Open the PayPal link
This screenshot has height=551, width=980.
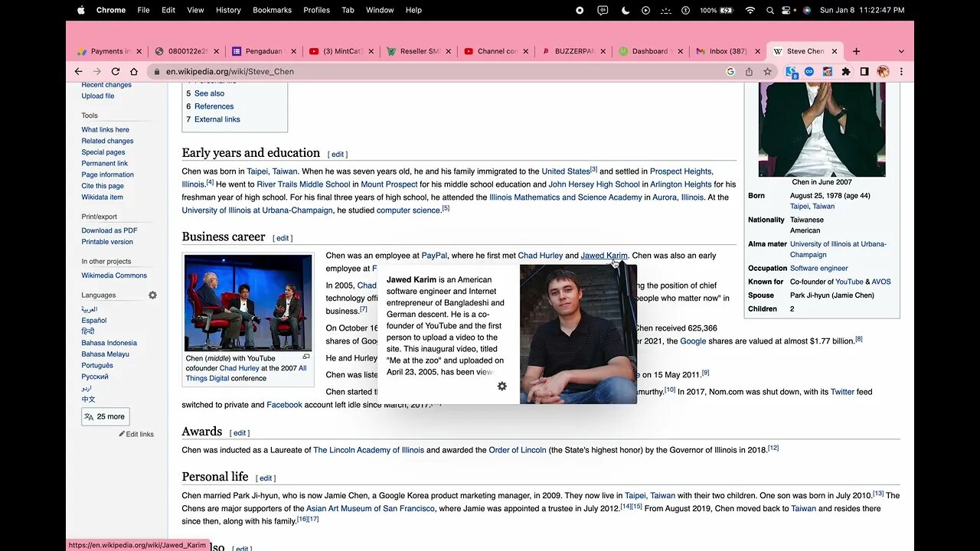coord(434,256)
